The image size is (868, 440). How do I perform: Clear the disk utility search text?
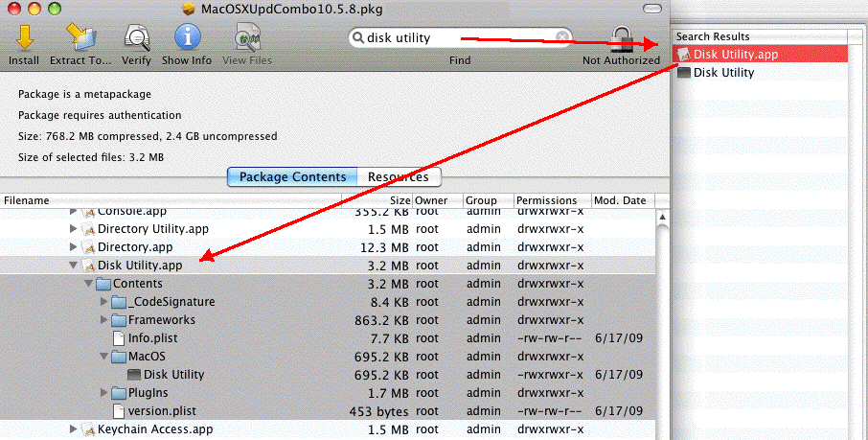click(561, 37)
